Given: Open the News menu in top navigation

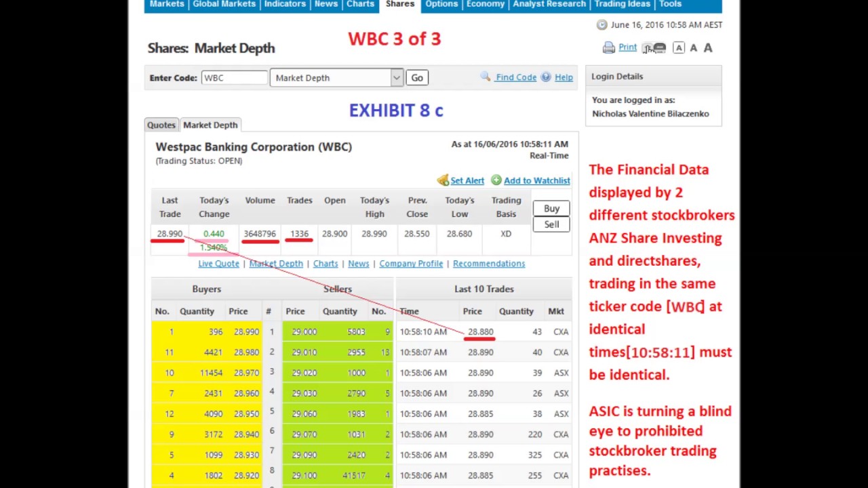Looking at the screenshot, I should [x=326, y=4].
